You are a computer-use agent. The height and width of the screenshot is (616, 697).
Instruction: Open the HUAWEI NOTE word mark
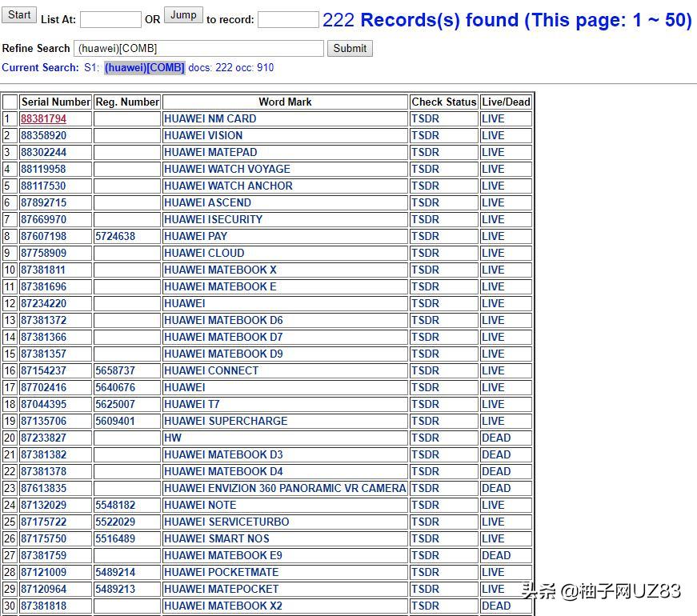200,506
